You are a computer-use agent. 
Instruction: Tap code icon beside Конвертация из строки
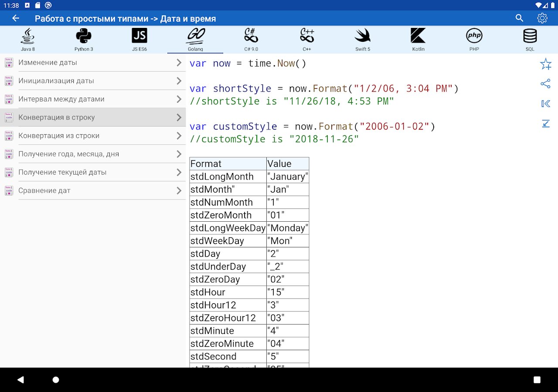click(x=9, y=136)
